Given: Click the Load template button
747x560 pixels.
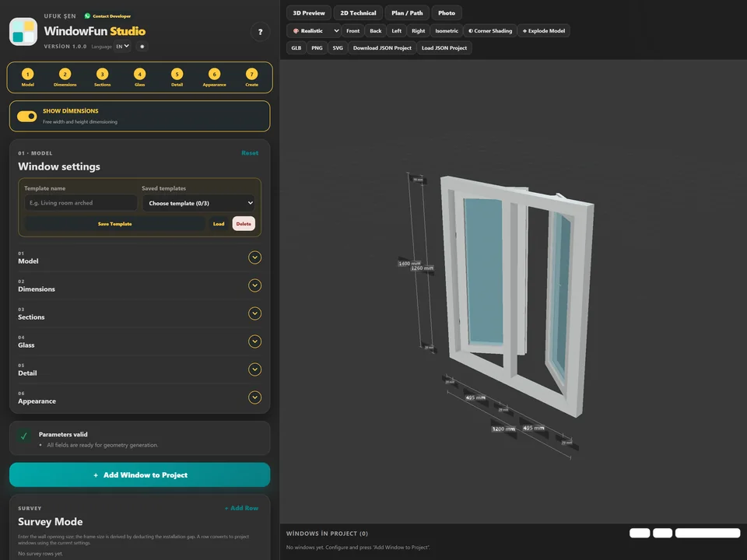Looking at the screenshot, I should click(x=219, y=224).
